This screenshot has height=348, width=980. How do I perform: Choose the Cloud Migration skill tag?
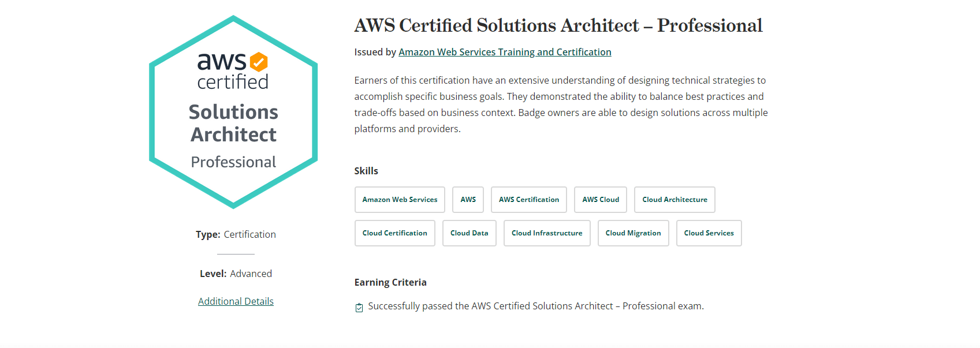click(633, 233)
